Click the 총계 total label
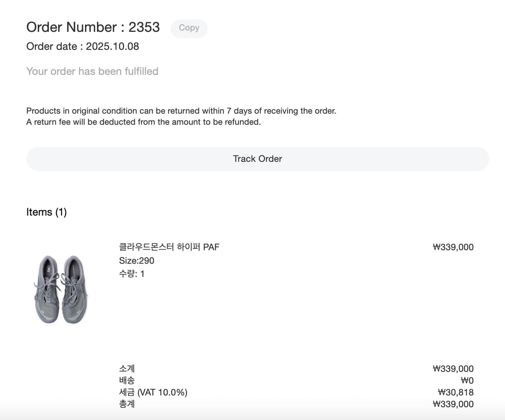This screenshot has height=420, width=505. pos(127,404)
